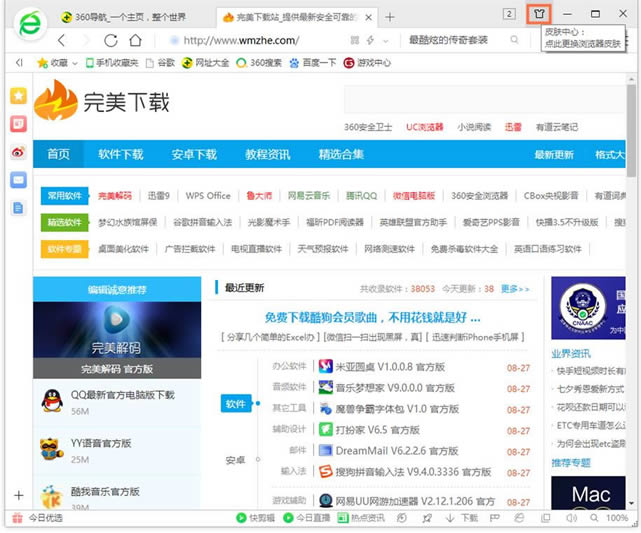
Task: Open 快剪辑 in status bar
Action: pyautogui.click(x=256, y=518)
